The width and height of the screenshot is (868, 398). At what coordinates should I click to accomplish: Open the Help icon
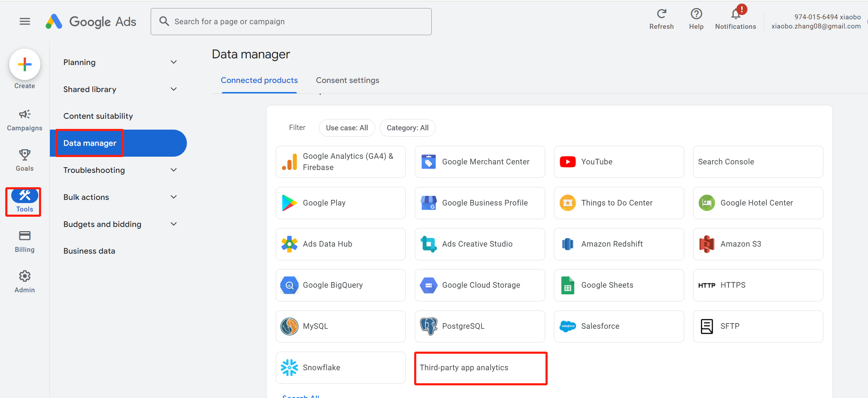click(x=696, y=14)
